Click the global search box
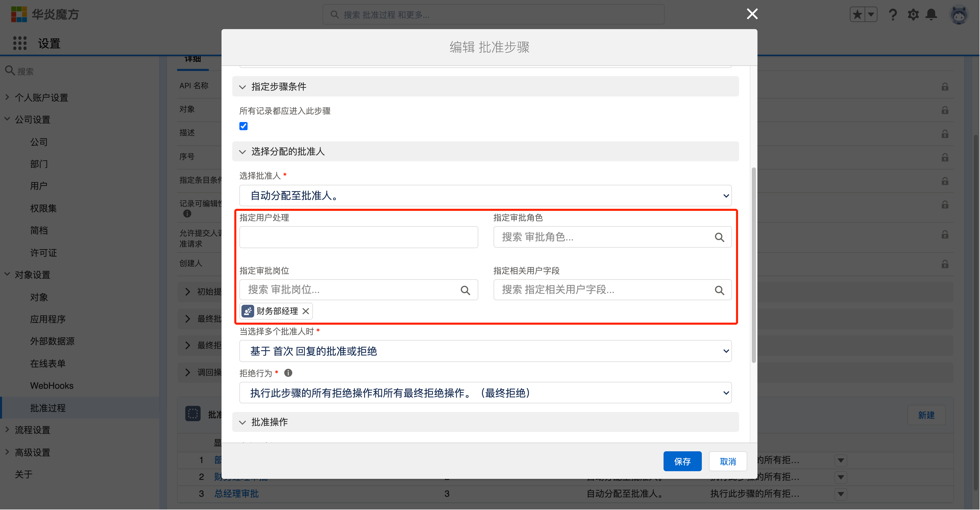Viewport: 980px width, 510px height. point(493,15)
